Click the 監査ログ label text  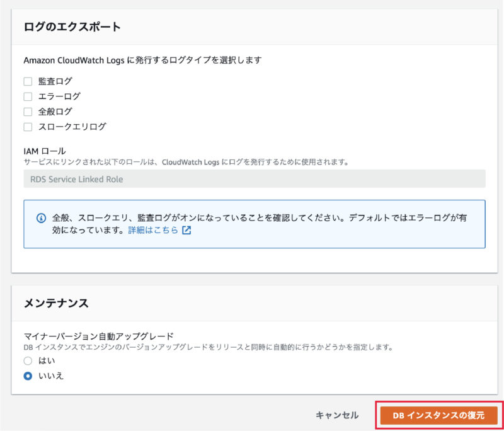pyautogui.click(x=55, y=82)
